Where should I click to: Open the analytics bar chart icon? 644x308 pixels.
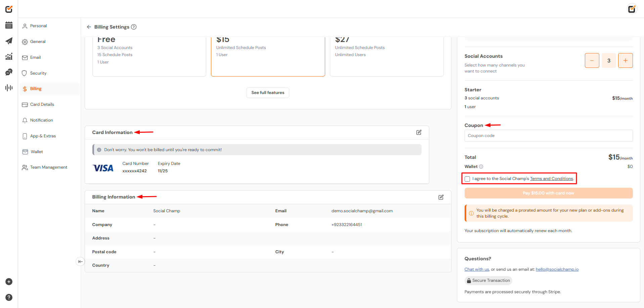pyautogui.click(x=9, y=56)
